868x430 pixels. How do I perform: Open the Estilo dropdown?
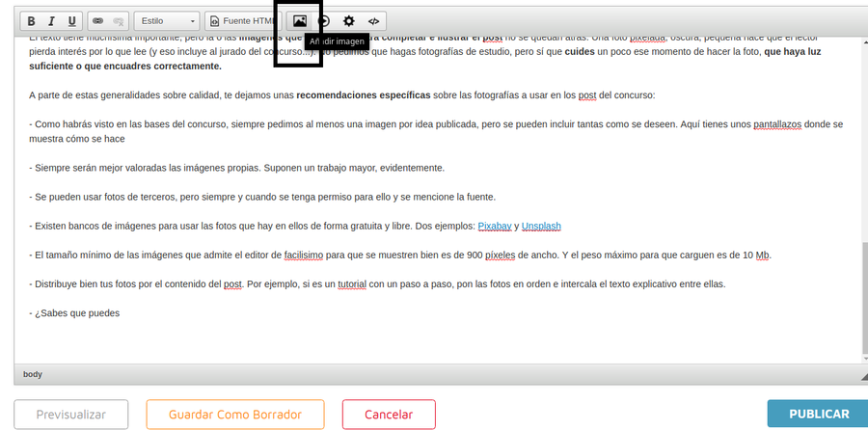coord(166,20)
